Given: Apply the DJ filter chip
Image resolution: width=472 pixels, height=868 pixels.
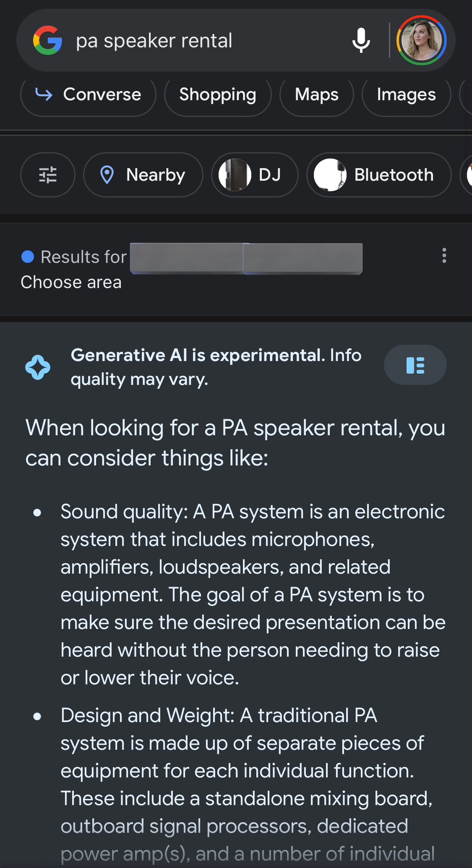Looking at the screenshot, I should tap(255, 175).
